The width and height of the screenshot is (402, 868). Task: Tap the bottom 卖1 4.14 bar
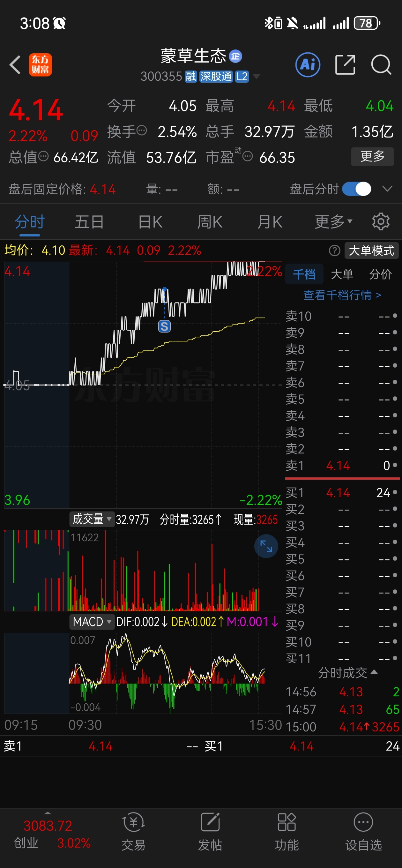pyautogui.click(x=100, y=746)
